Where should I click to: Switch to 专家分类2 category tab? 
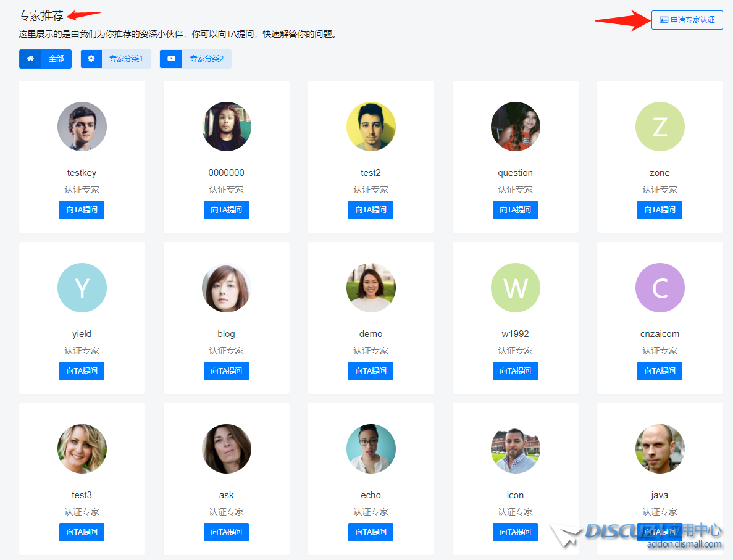206,59
